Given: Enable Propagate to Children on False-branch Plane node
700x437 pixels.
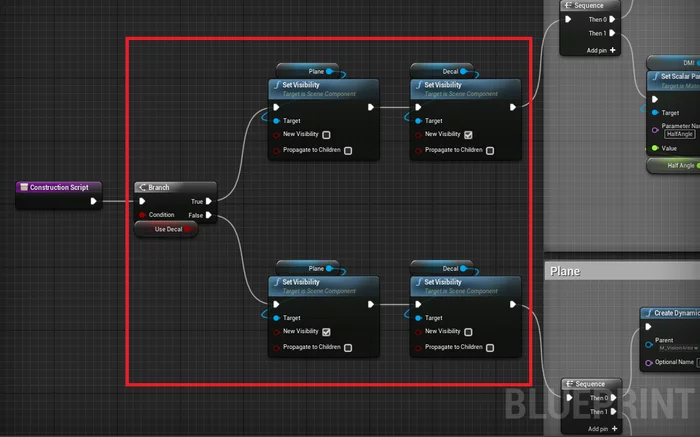Looking at the screenshot, I should (x=348, y=348).
